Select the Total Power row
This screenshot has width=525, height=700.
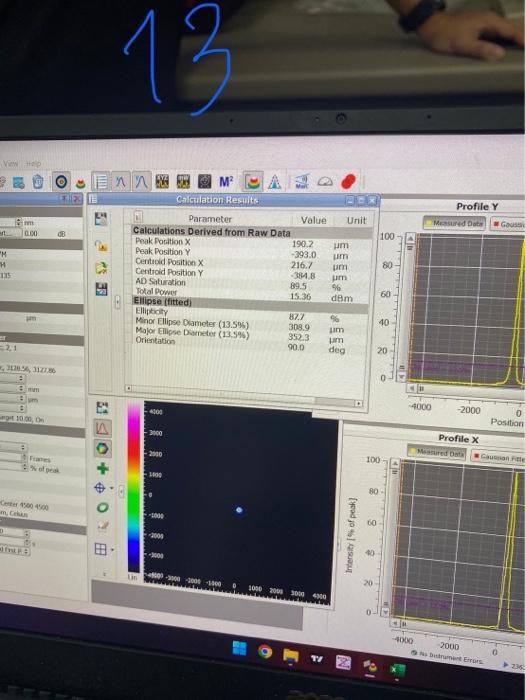click(x=252, y=294)
